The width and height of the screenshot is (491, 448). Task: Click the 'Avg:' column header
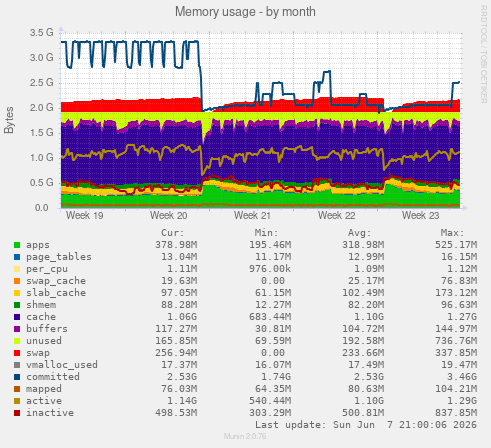coord(360,233)
